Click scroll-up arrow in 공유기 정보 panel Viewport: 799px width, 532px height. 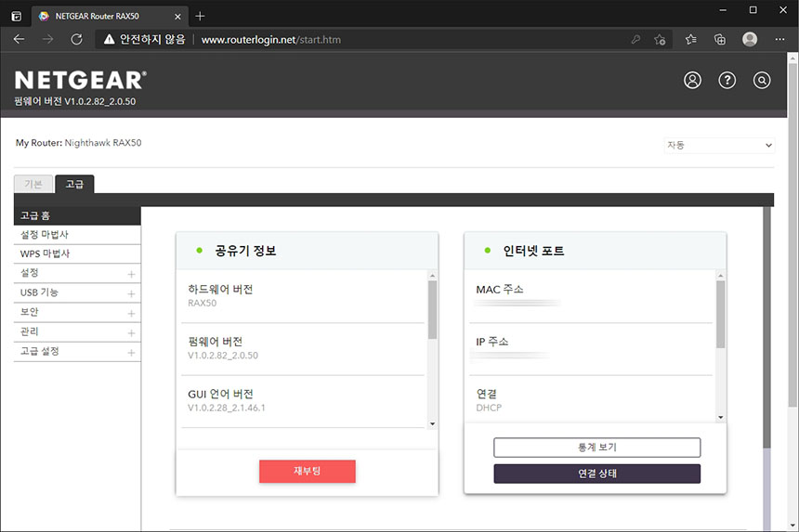pyautogui.click(x=432, y=276)
